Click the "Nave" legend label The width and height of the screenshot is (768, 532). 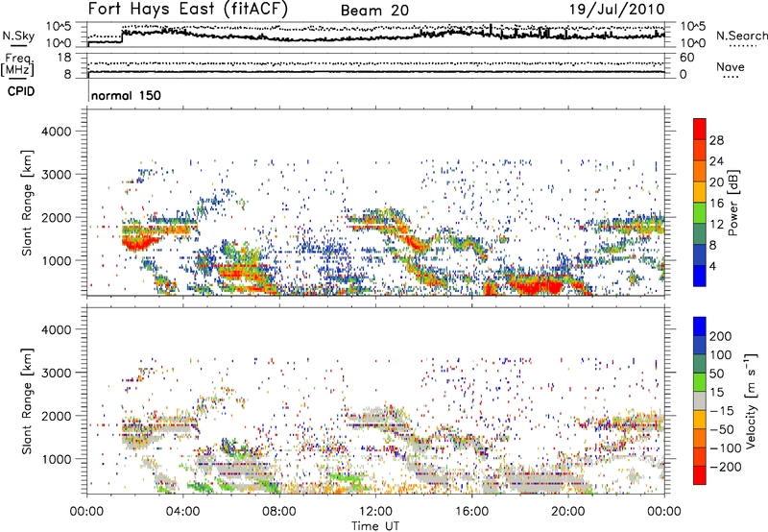730,67
